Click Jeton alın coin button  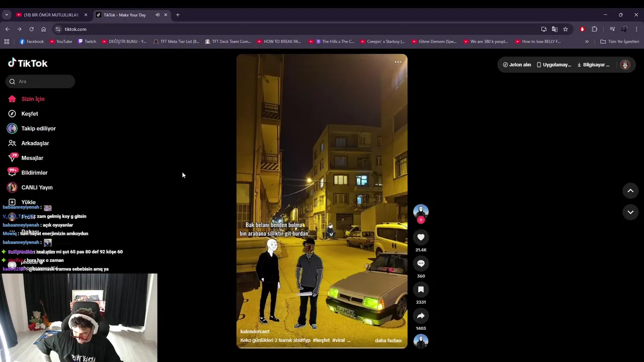(517, 65)
